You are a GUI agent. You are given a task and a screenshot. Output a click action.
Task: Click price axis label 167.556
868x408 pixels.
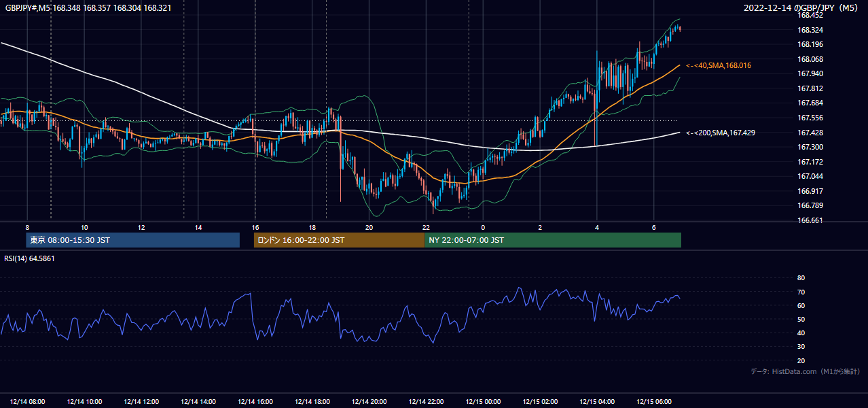pyautogui.click(x=810, y=118)
